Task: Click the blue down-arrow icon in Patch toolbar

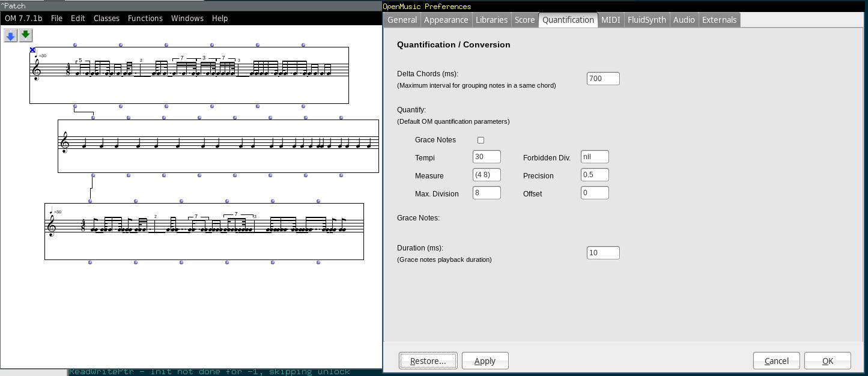Action: [x=10, y=36]
